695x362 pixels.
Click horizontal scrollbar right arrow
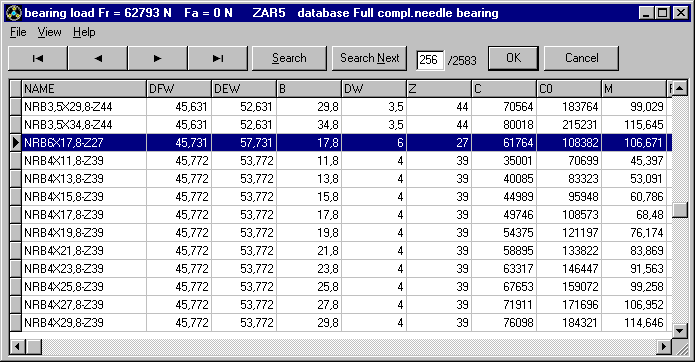(x=664, y=346)
